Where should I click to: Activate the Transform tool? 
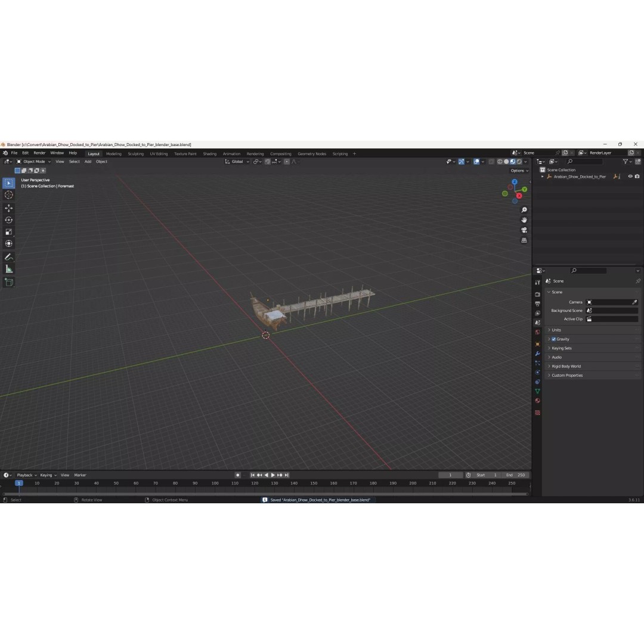tap(8, 244)
